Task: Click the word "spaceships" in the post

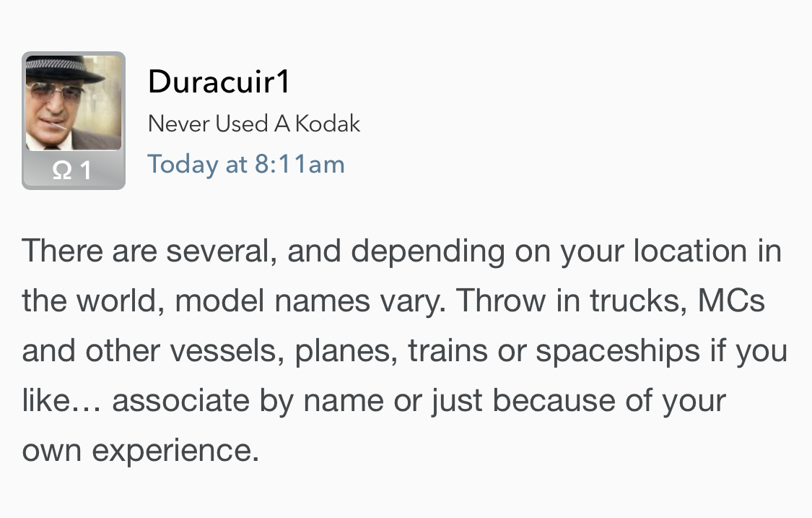Action: [617, 350]
